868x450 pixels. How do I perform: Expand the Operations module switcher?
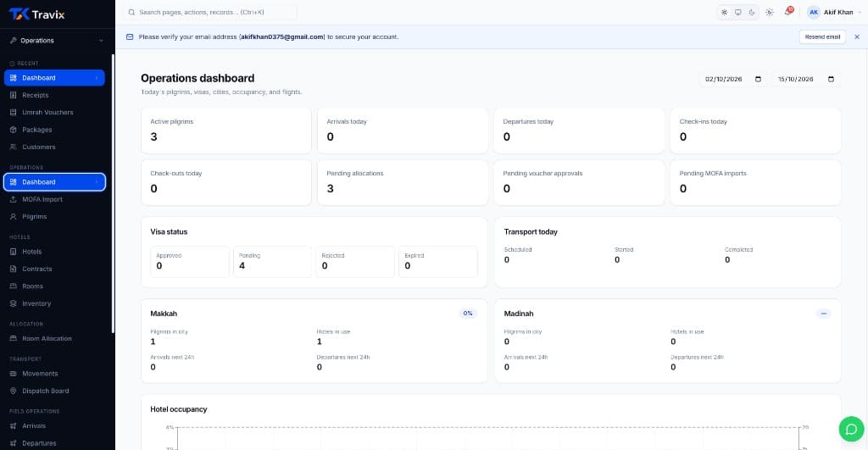point(57,41)
